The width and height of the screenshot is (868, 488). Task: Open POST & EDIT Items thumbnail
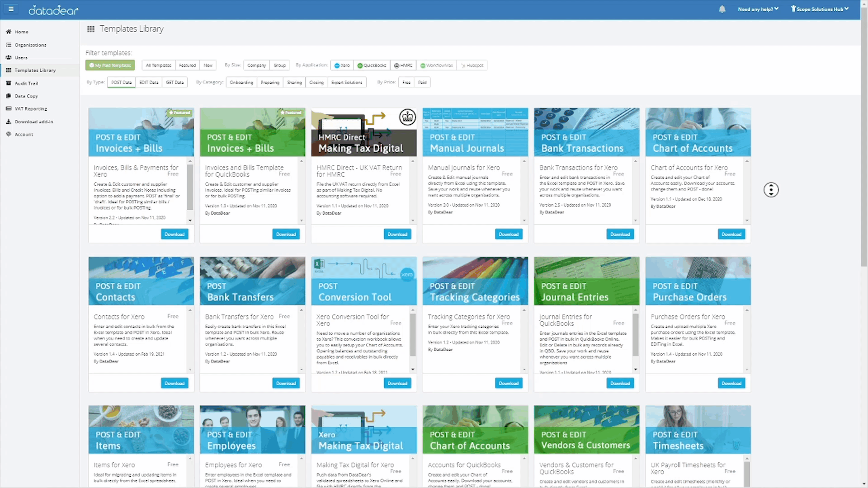[141, 429]
